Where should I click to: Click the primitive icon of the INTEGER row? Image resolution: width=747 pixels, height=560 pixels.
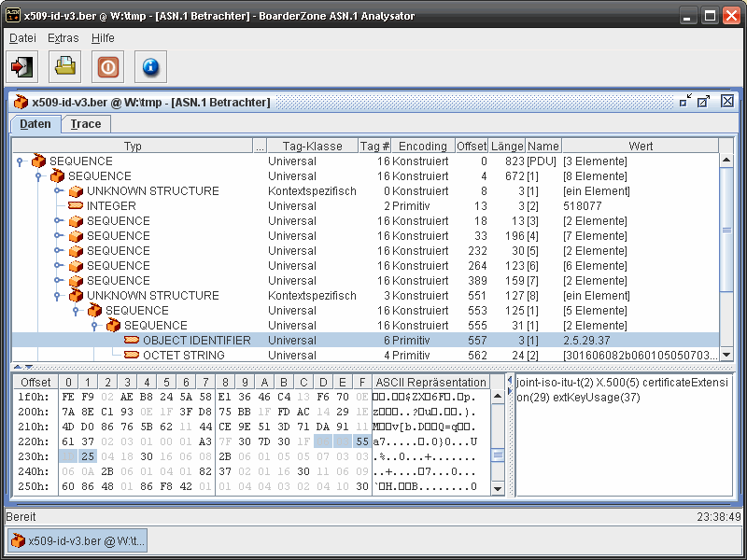click(x=76, y=205)
